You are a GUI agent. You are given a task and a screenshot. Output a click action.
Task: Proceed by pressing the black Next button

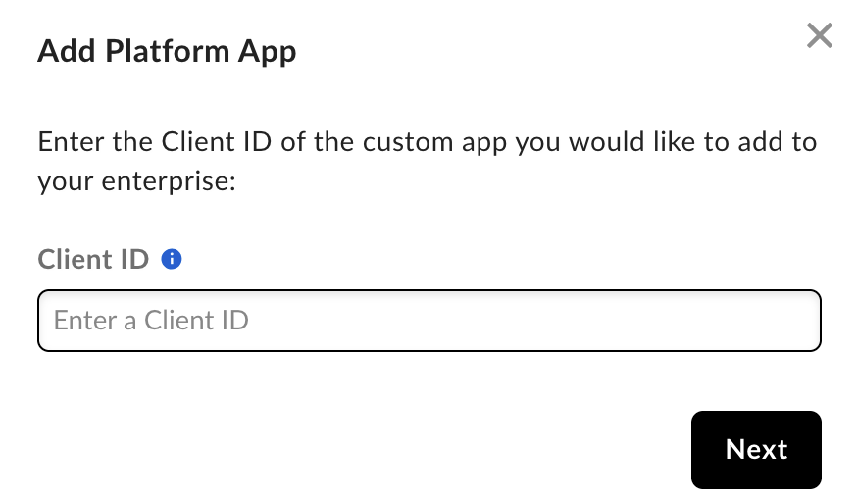pyautogui.click(x=755, y=449)
